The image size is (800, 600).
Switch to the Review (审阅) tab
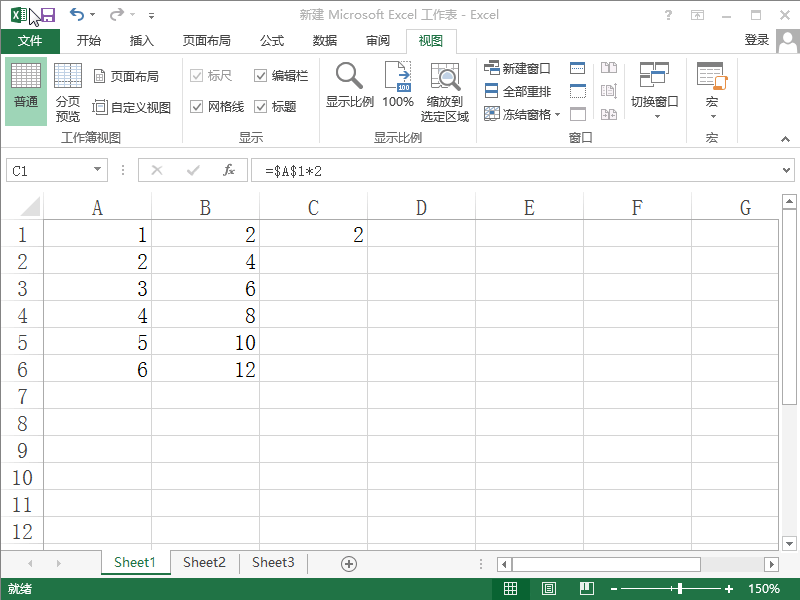coord(378,41)
